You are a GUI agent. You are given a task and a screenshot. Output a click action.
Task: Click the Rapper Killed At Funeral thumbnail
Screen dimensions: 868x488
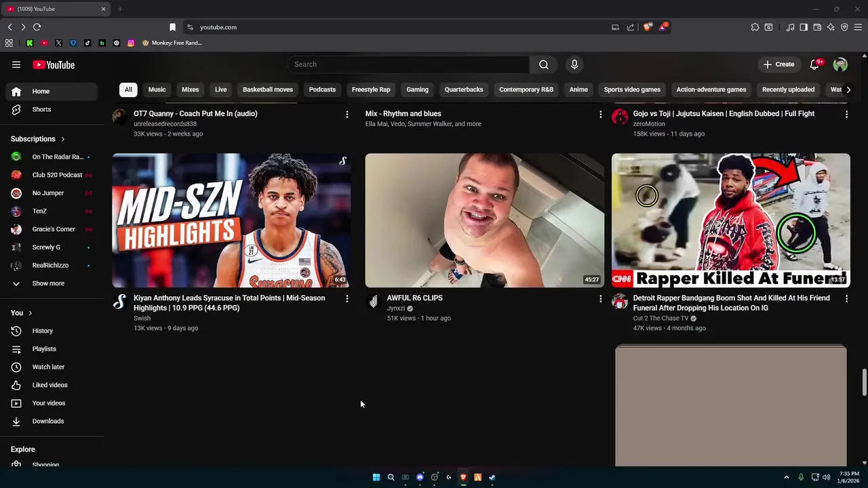[x=730, y=220]
